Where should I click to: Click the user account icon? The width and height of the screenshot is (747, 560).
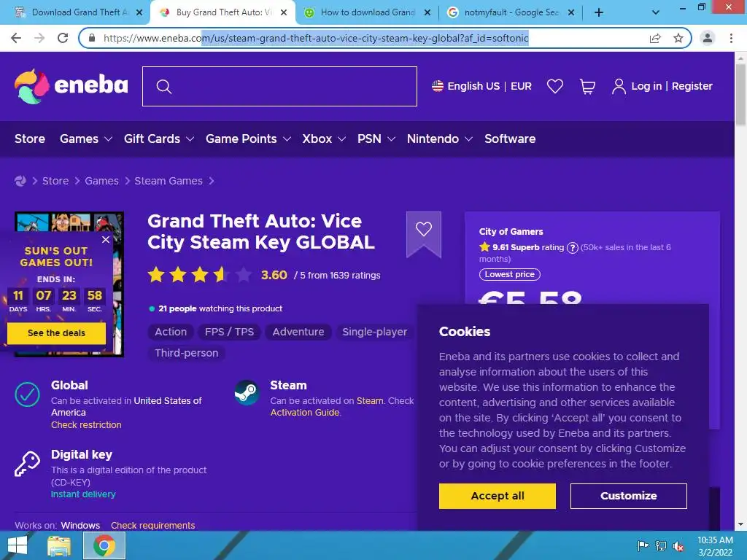click(x=619, y=86)
